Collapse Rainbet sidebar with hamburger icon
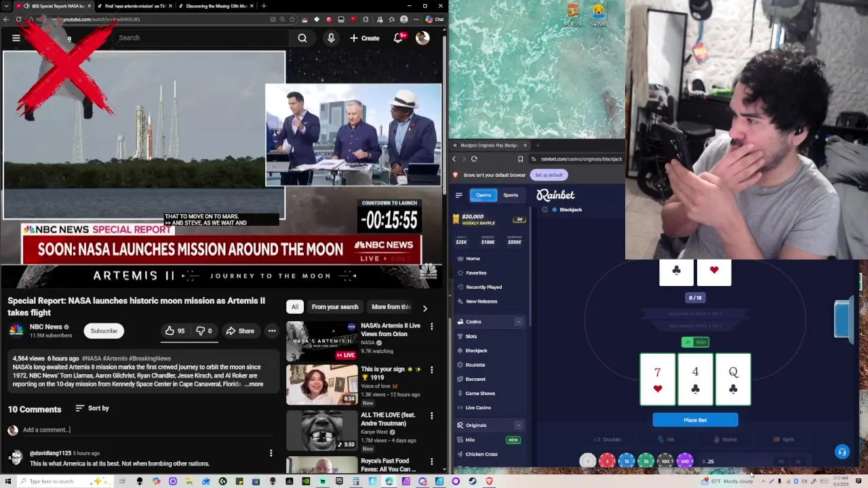Viewport: 868px width, 488px height. coord(459,195)
